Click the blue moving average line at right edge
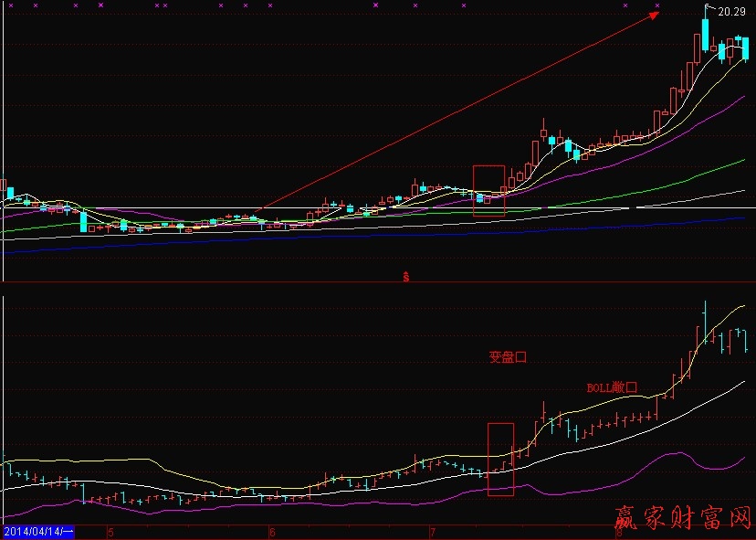This screenshot has height=540, width=756. coord(740,218)
